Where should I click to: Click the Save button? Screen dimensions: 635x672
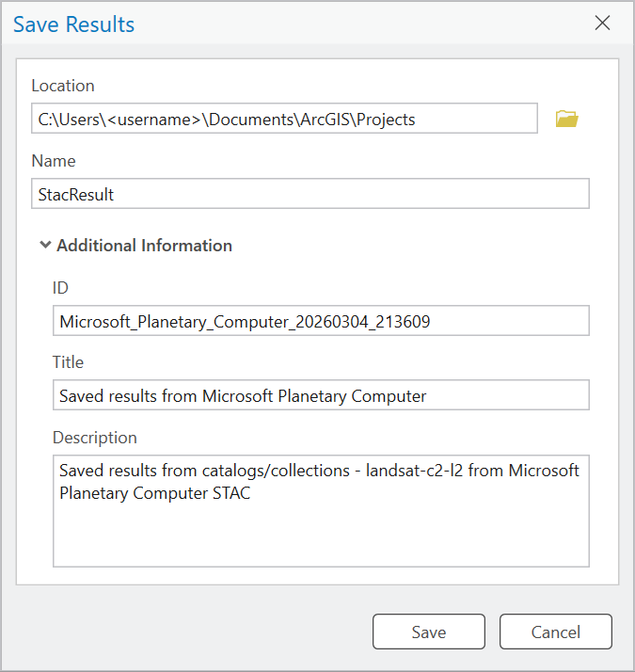pos(428,632)
